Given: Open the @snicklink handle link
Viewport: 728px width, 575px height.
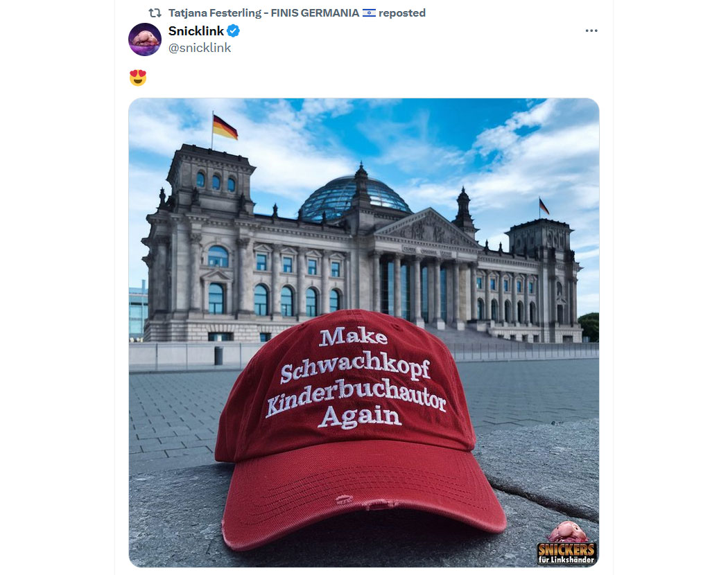Looking at the screenshot, I should coord(199,48).
